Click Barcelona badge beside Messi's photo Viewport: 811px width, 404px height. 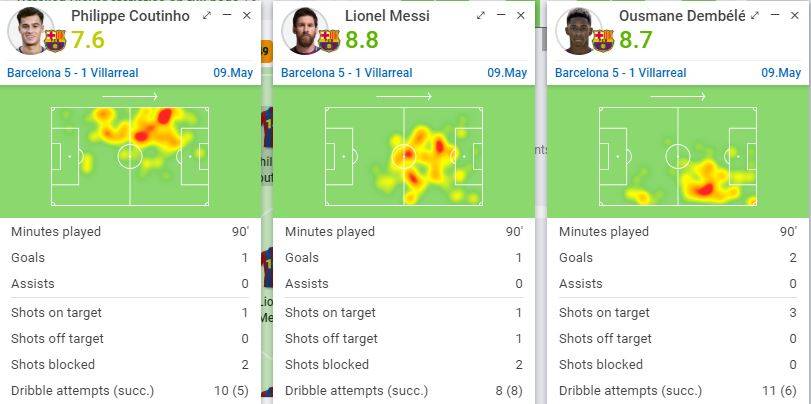pyautogui.click(x=329, y=40)
